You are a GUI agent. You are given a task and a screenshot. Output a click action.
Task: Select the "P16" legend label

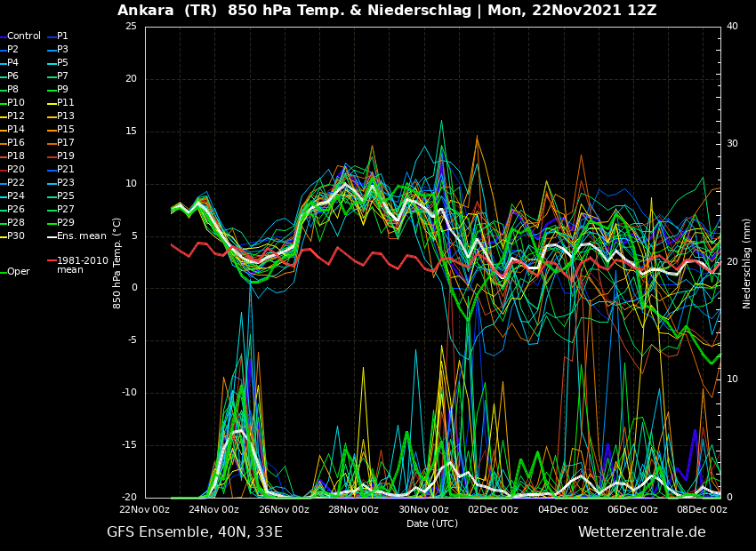[x=16, y=142]
